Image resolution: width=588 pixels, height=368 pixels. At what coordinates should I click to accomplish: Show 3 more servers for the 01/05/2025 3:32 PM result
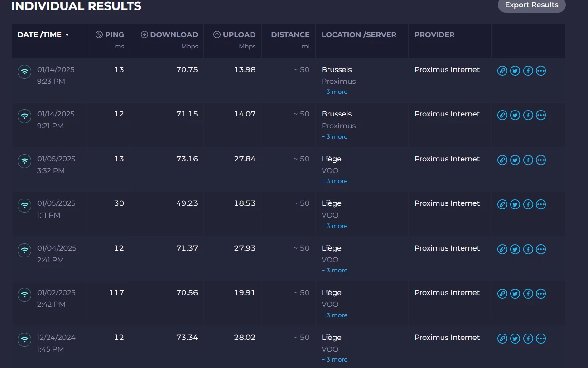(x=335, y=181)
